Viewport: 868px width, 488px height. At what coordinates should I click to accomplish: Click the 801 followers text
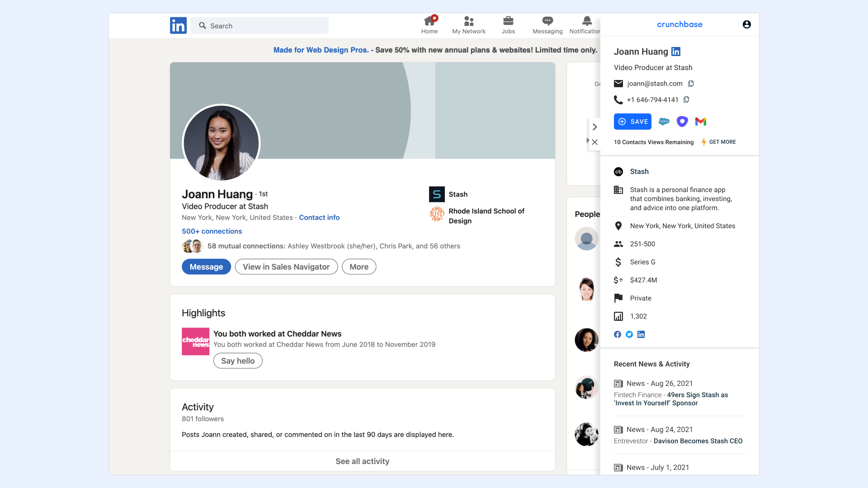[x=203, y=419]
